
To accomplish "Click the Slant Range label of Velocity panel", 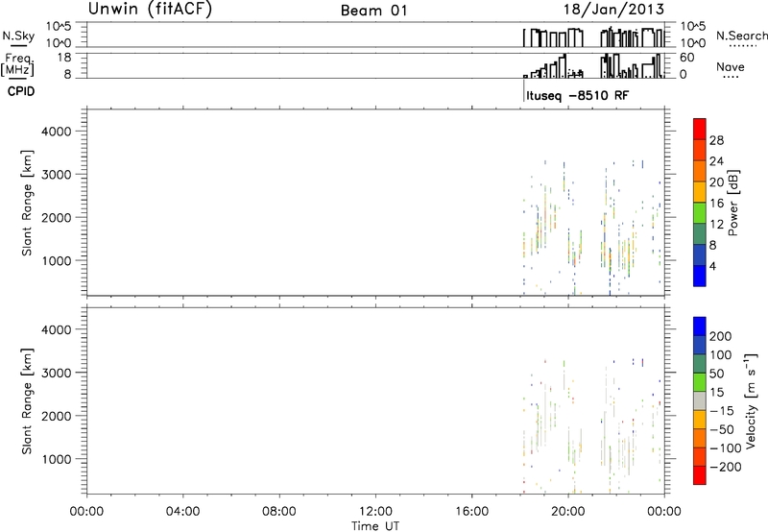I will tap(27, 401).
